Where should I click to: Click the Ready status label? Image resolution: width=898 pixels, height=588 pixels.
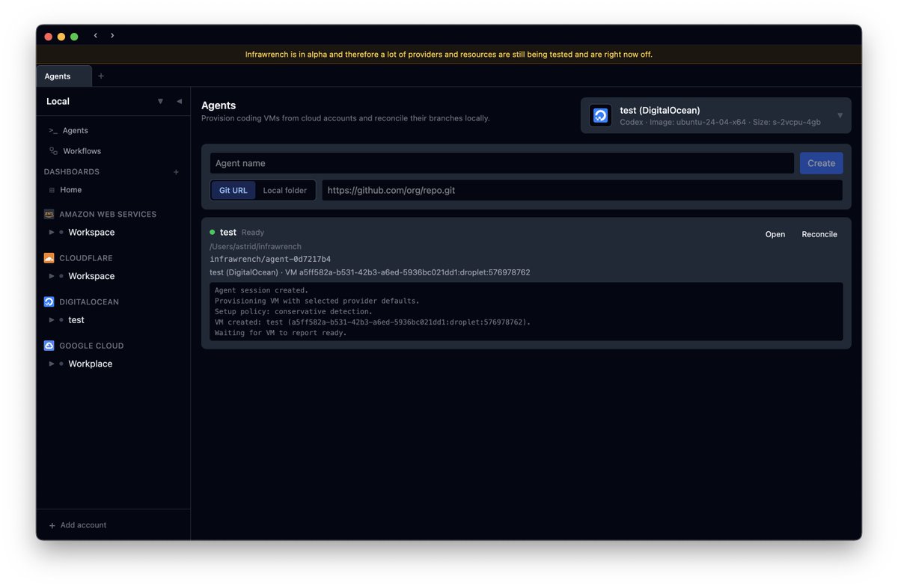pyautogui.click(x=253, y=233)
